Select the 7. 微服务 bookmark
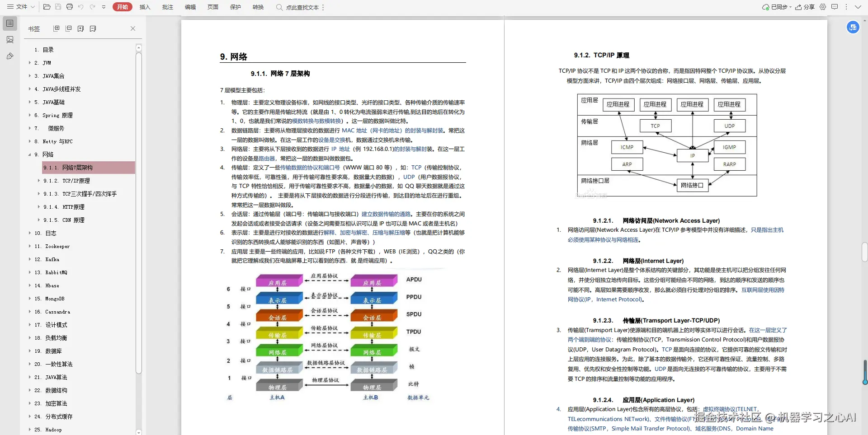Screen dimensions: 868x435 49,128
